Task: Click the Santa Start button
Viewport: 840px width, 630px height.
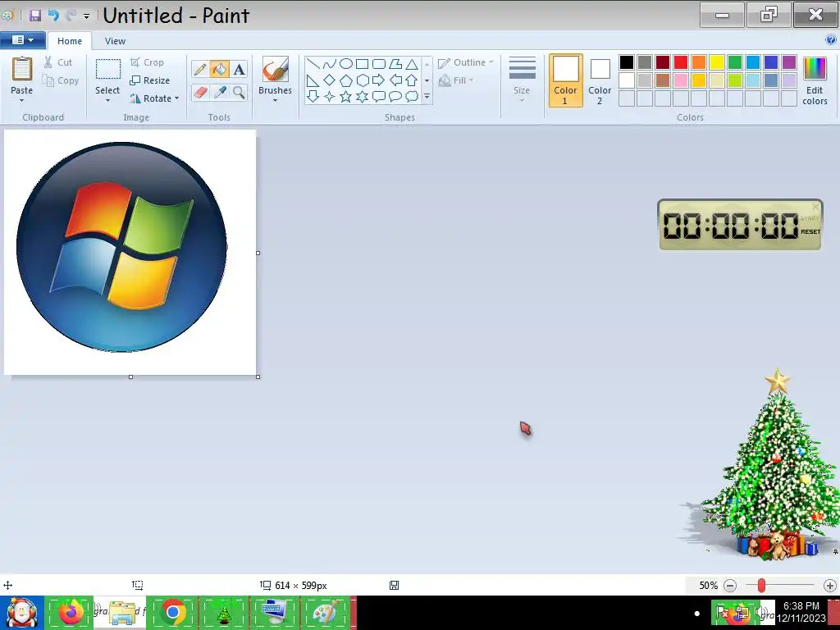Action: [21, 612]
